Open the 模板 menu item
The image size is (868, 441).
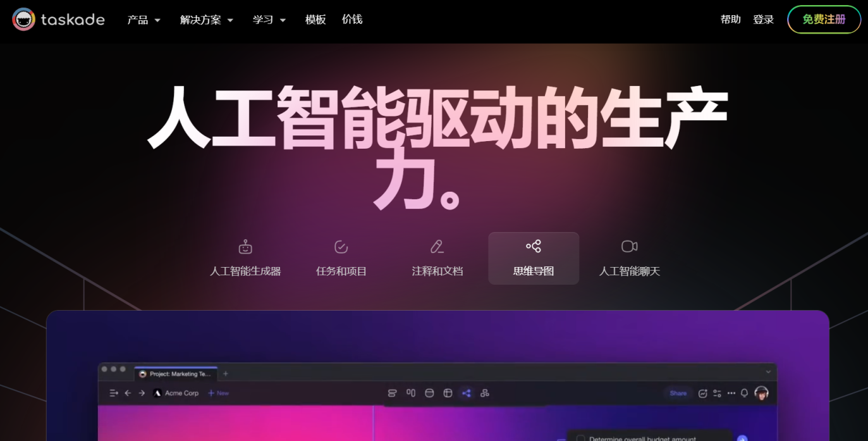(x=315, y=20)
